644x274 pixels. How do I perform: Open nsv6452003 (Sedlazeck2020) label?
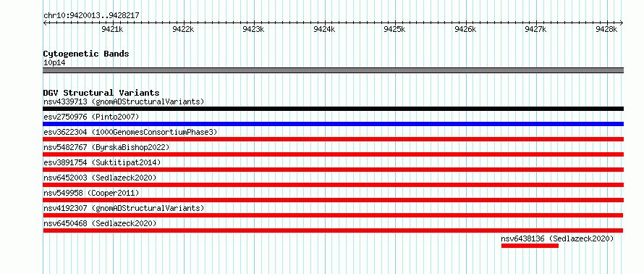100,178
